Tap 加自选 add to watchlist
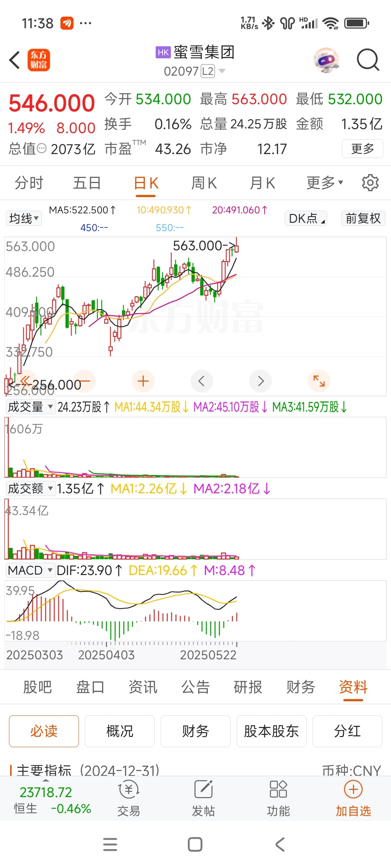Viewport: 391px width, 868px height. (x=353, y=799)
